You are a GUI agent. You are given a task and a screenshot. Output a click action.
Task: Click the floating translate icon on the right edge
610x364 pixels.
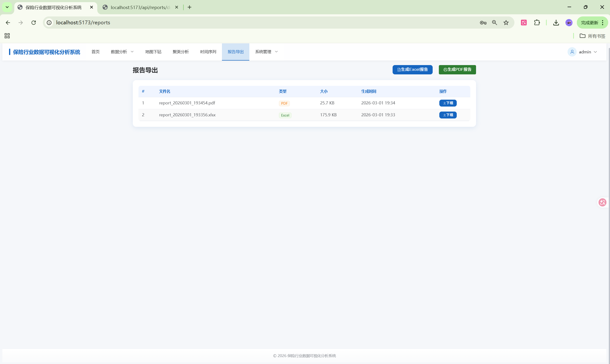click(x=602, y=202)
